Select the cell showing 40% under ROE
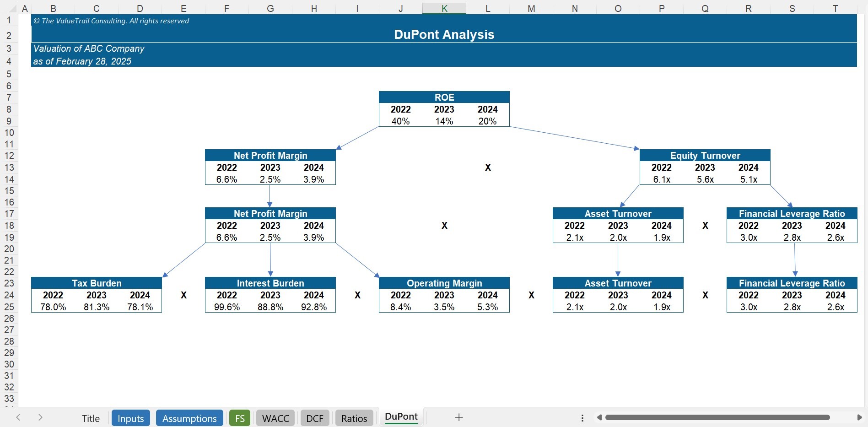 click(400, 121)
